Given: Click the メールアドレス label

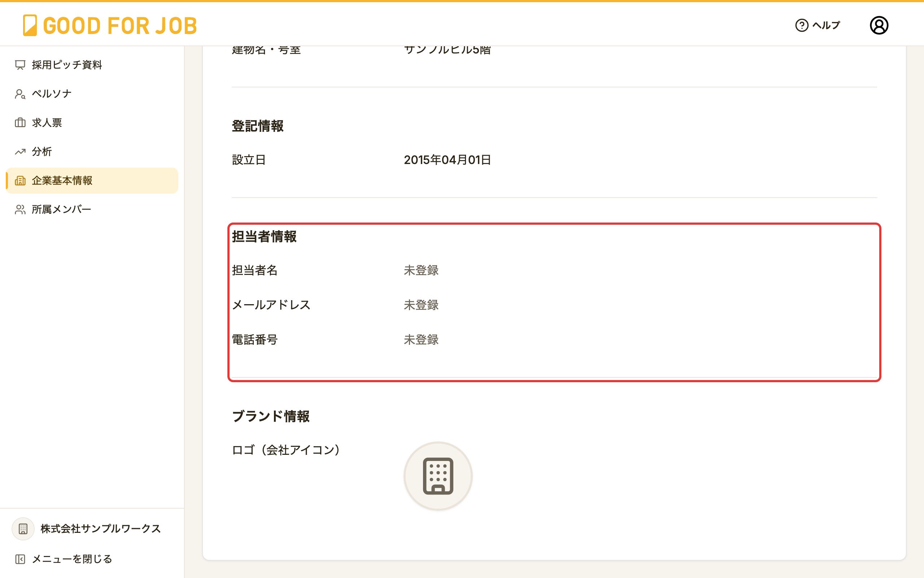Looking at the screenshot, I should click(271, 305).
